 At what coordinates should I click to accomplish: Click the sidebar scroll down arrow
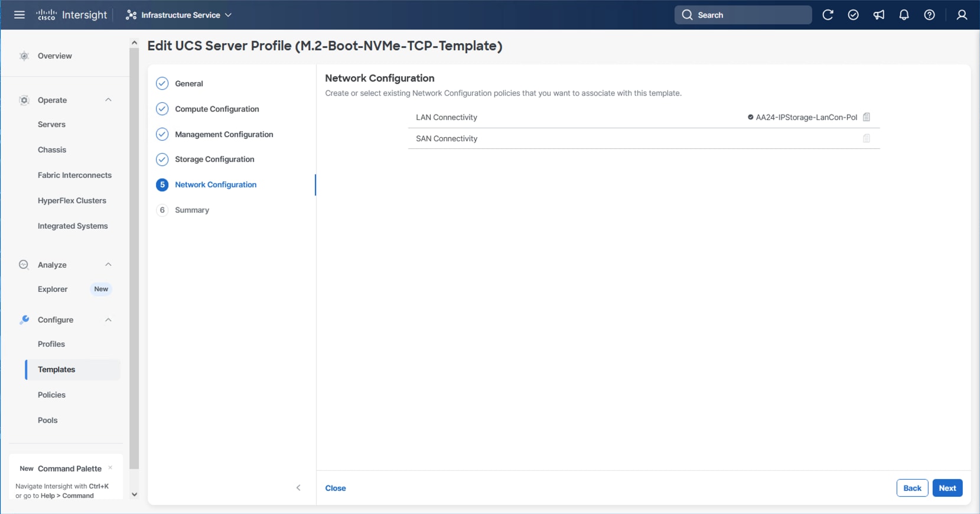[134, 495]
